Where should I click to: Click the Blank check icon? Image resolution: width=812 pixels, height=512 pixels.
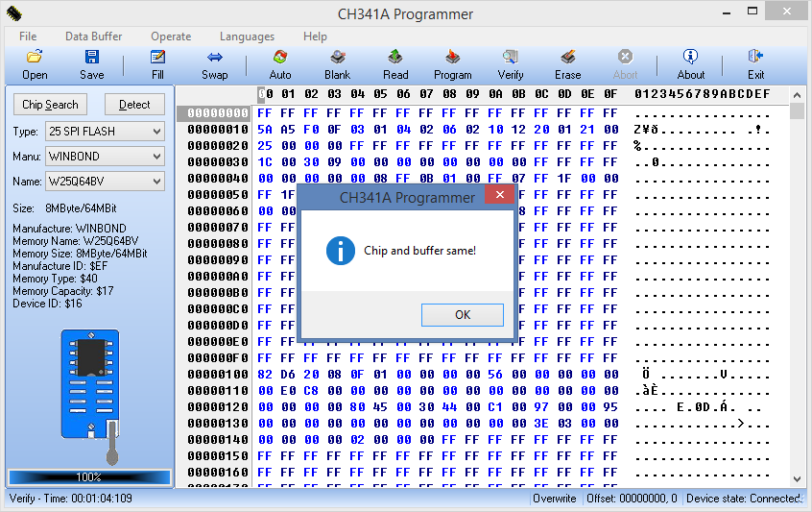[338, 57]
